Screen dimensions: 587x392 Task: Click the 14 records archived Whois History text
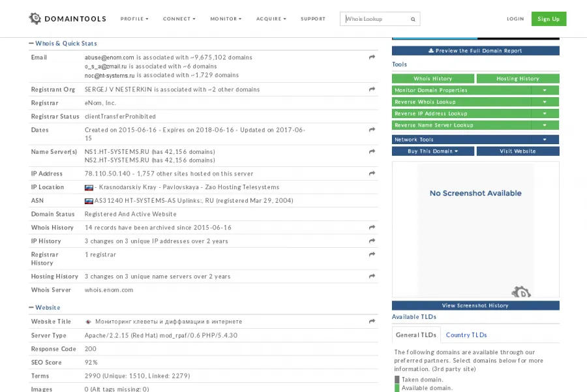tap(158, 228)
